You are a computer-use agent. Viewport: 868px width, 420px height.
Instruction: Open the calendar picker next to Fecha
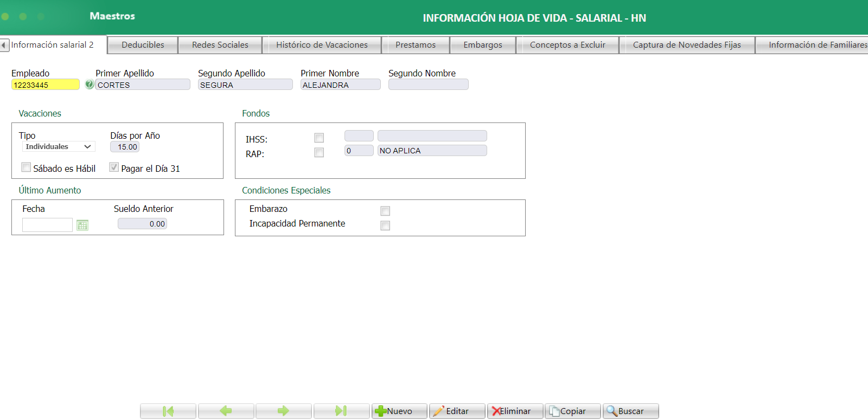coord(82,225)
